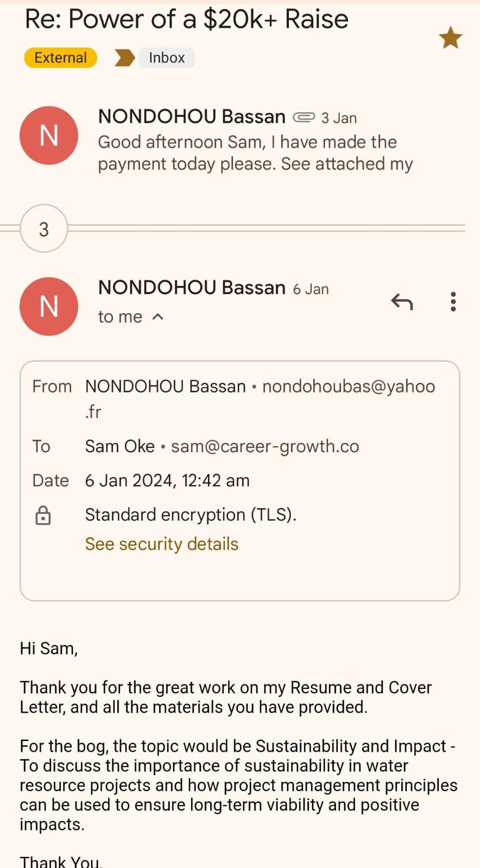Image resolution: width=480 pixels, height=868 pixels.
Task: Click sender avatar on 3 Jan message
Action: point(49,135)
